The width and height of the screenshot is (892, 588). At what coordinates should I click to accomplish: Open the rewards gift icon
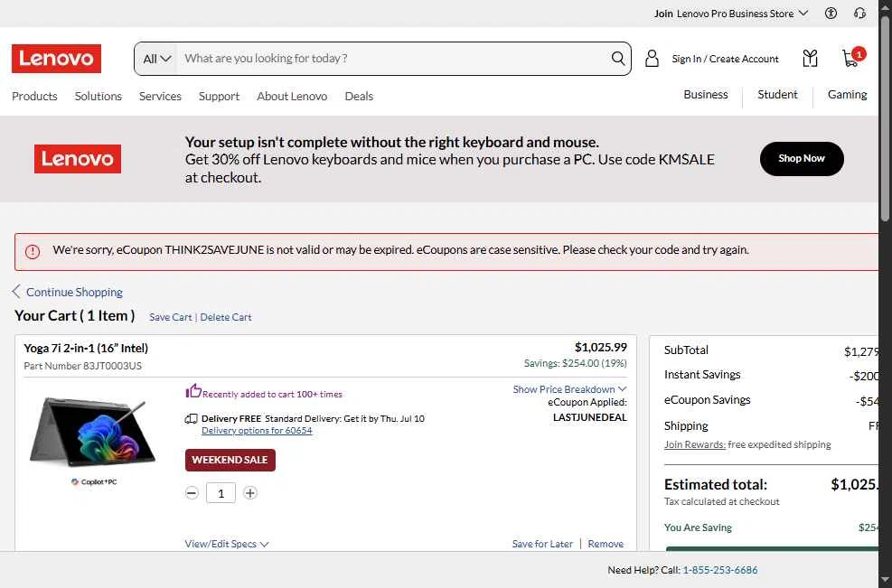pyautogui.click(x=810, y=59)
